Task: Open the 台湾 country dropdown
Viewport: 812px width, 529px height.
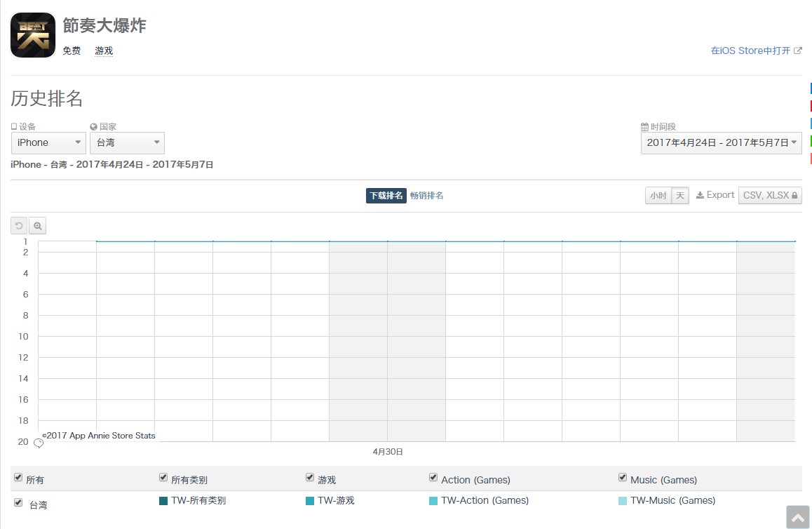Action: [127, 143]
